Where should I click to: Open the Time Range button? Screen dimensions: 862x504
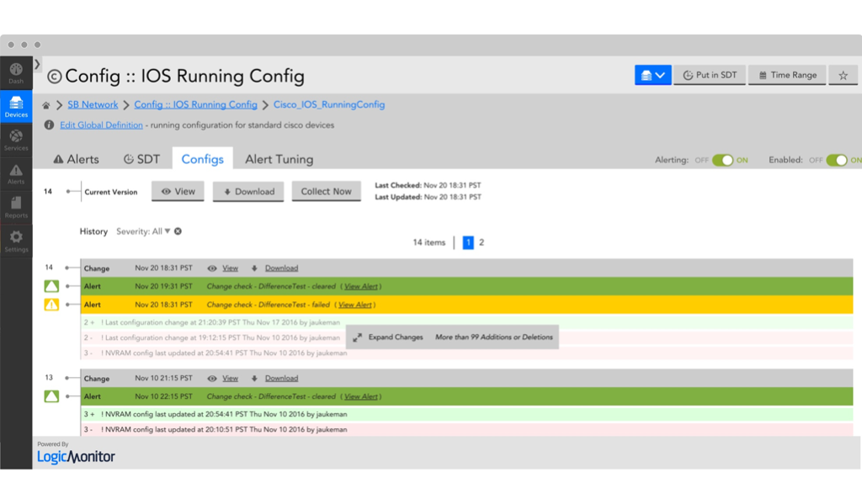787,75
